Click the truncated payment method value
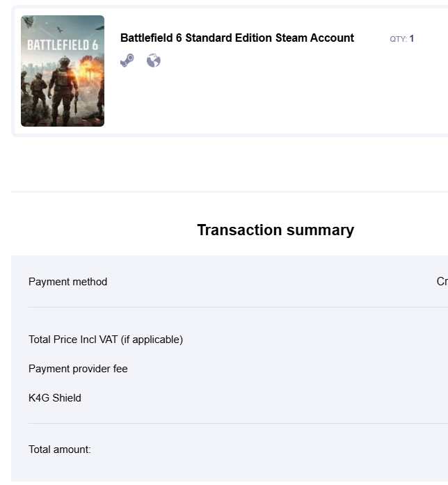 click(x=442, y=282)
